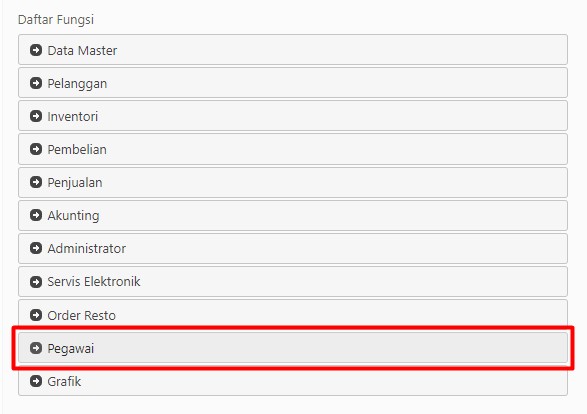The height and width of the screenshot is (414, 587).
Task: Click the arrow icon beside Akunting
Action: click(x=36, y=215)
